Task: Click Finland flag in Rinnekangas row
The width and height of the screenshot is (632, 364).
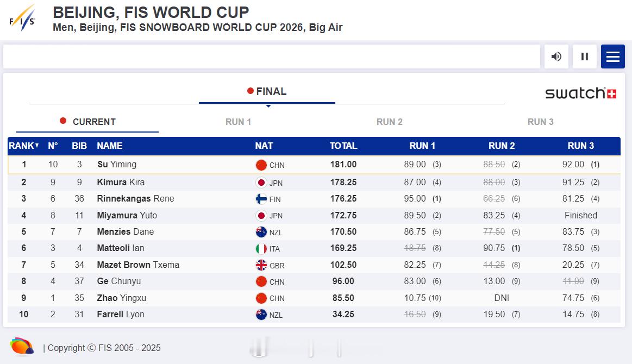Action: 261,199
